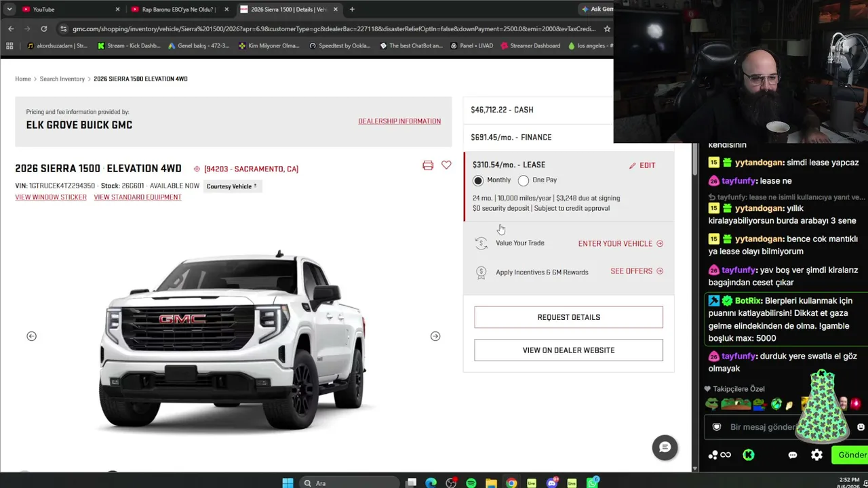Open the channel points icon in chat

pyautogui.click(x=719, y=455)
